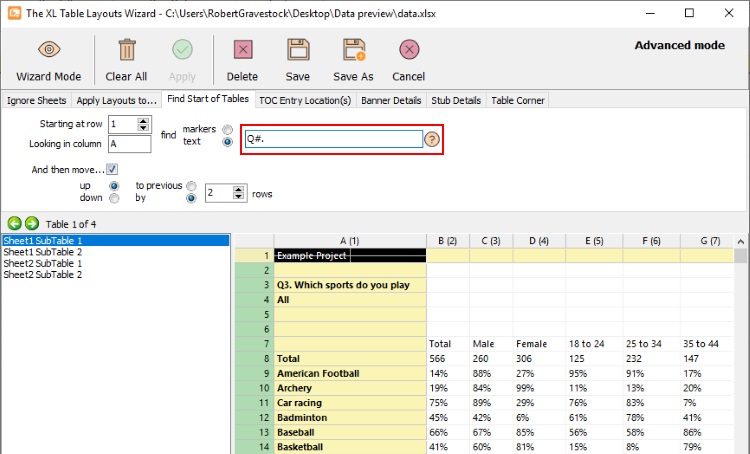Select the move down radio button

click(x=114, y=198)
